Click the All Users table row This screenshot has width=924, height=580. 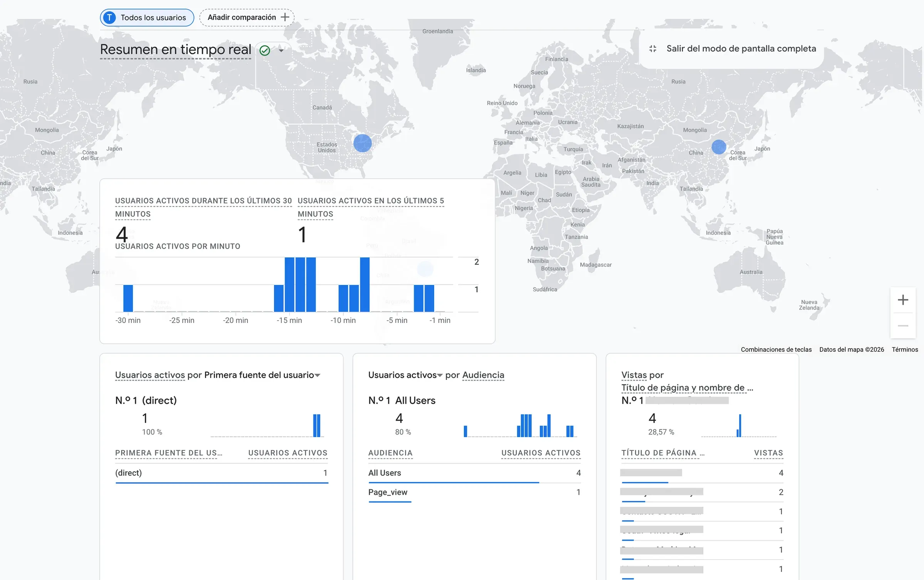[x=474, y=473]
